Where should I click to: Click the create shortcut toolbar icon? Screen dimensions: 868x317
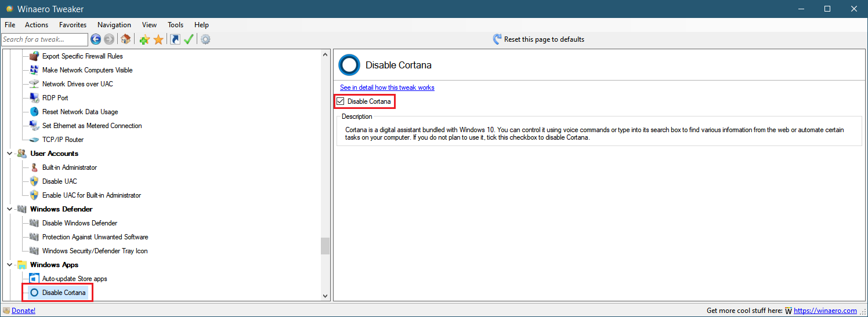pos(175,39)
